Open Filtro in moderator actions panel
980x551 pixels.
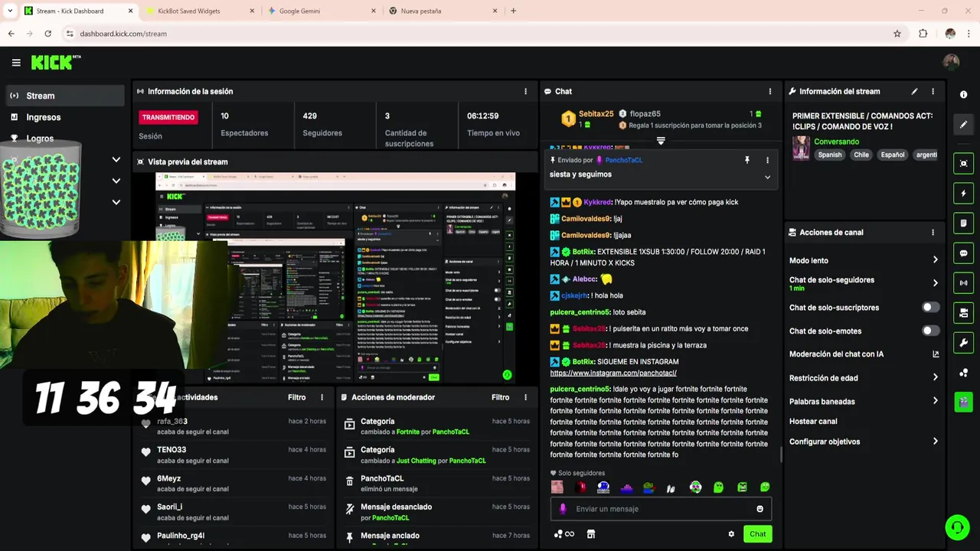[x=501, y=397]
